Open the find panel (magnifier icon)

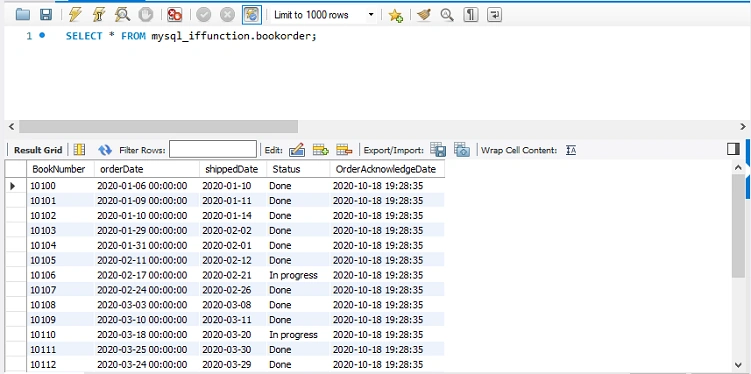click(x=447, y=15)
